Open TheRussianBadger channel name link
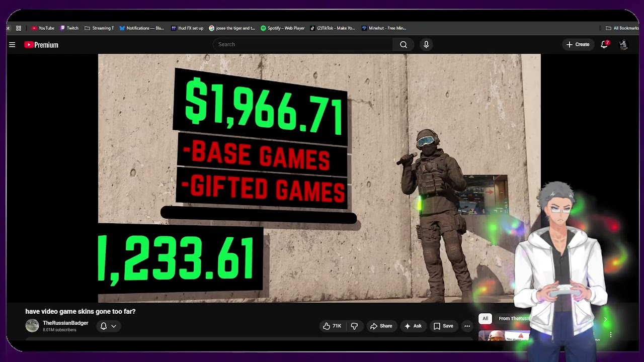 click(x=65, y=323)
